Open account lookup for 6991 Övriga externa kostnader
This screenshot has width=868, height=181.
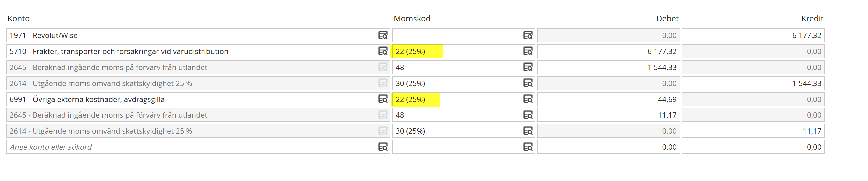[383, 99]
